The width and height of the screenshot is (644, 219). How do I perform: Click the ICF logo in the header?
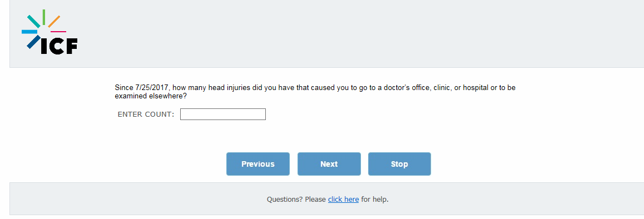49,32
